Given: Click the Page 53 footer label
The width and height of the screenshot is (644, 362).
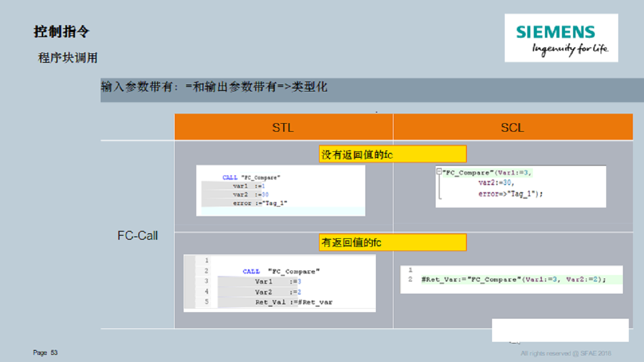Looking at the screenshot, I should [45, 353].
